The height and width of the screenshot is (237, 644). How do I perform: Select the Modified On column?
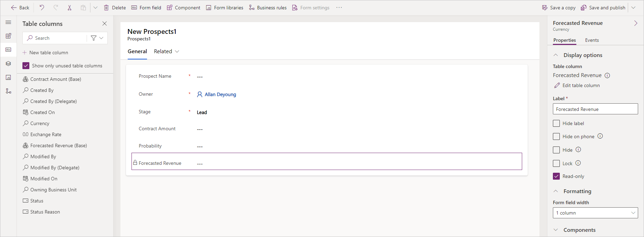[40, 179]
